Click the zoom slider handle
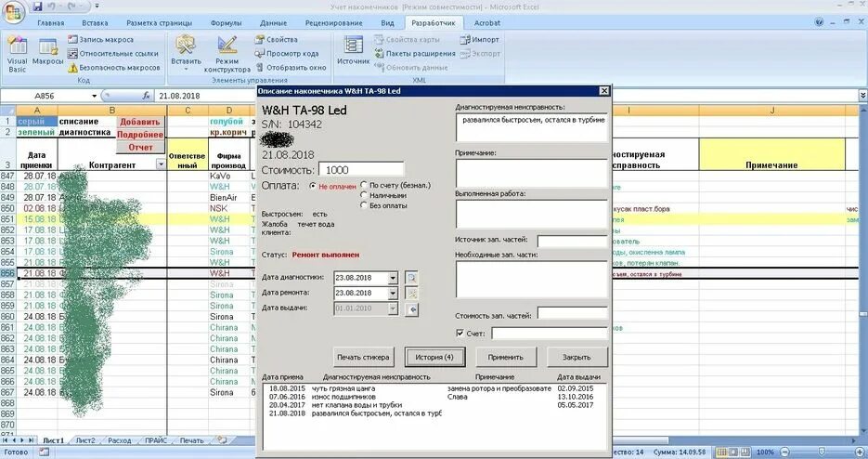 click(x=822, y=452)
